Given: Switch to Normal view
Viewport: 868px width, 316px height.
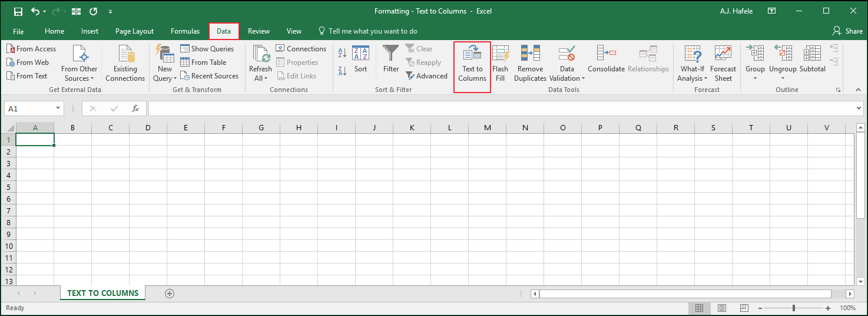Looking at the screenshot, I should point(699,308).
